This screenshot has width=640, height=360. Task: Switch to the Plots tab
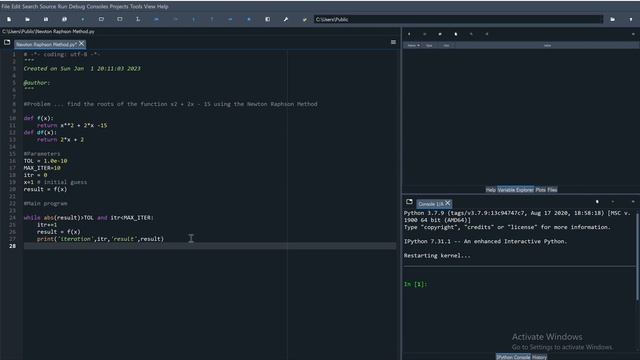coord(540,190)
